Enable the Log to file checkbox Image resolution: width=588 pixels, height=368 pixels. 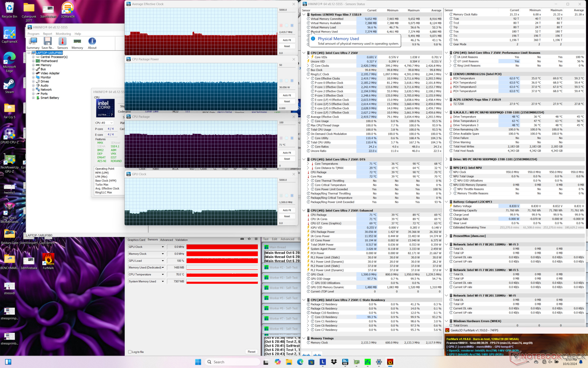(130, 352)
